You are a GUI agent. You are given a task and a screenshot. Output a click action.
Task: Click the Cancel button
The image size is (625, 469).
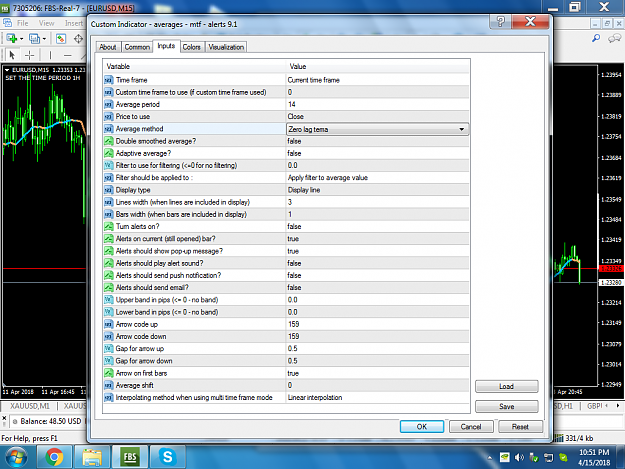(471, 426)
